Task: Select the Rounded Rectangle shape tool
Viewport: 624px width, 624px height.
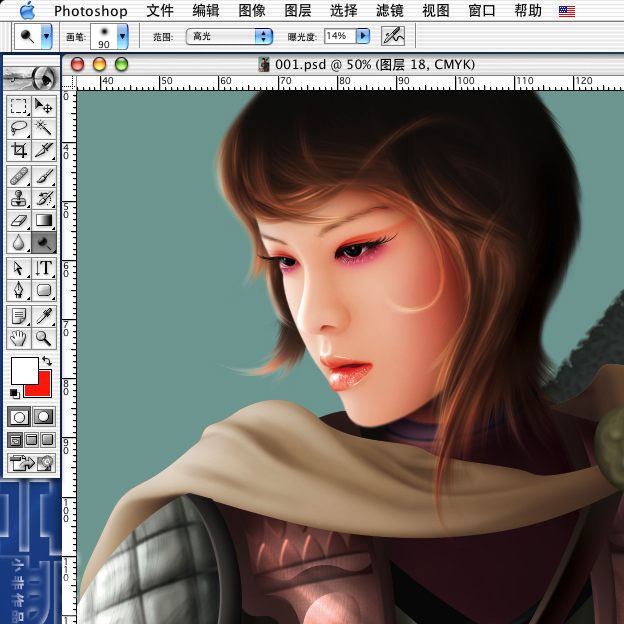Action: tap(44, 290)
